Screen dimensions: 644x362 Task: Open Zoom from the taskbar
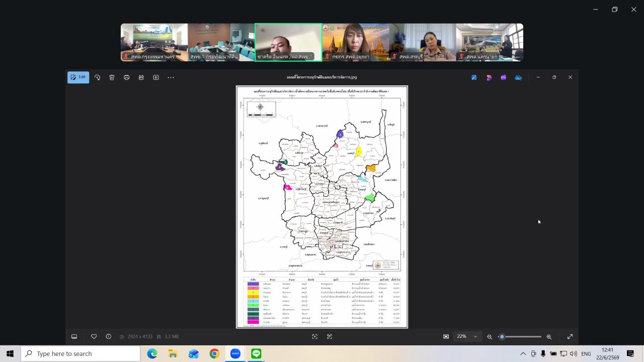pyautogui.click(x=235, y=354)
